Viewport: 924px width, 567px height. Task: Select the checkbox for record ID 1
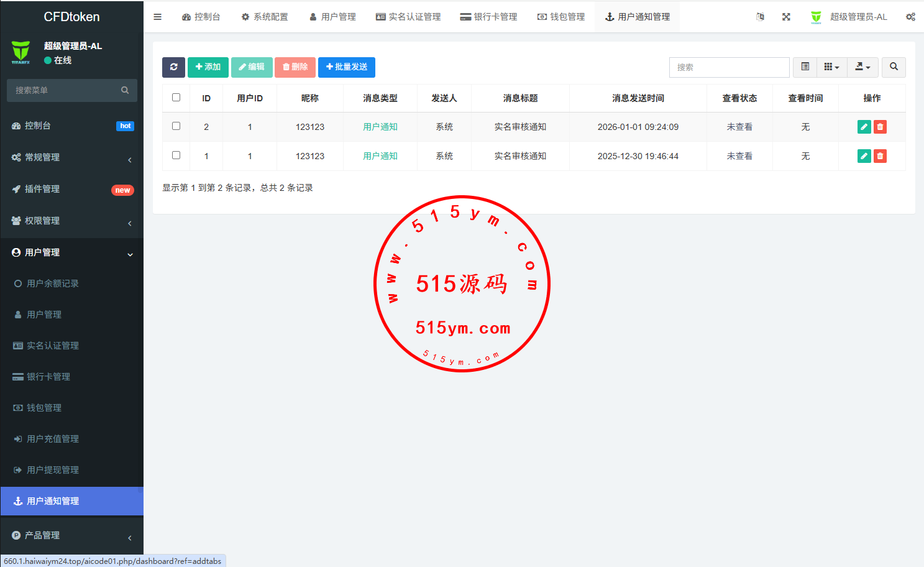[x=176, y=155]
